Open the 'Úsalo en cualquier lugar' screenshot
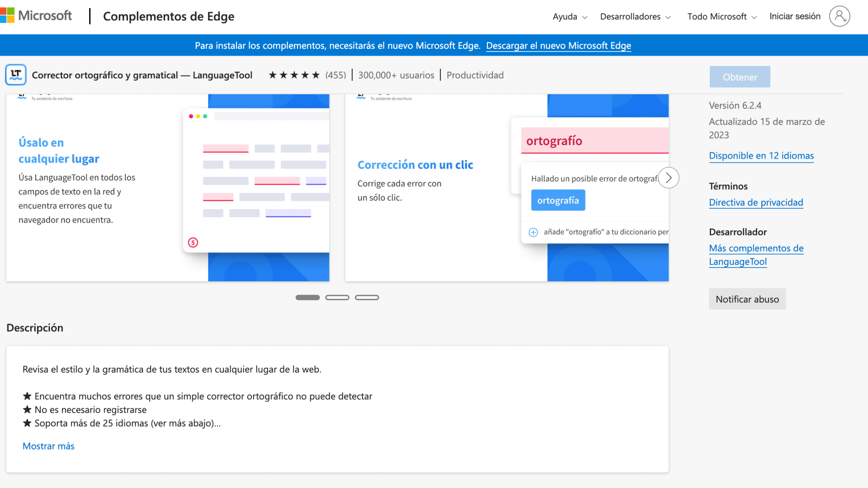The width and height of the screenshot is (868, 488). click(x=168, y=188)
